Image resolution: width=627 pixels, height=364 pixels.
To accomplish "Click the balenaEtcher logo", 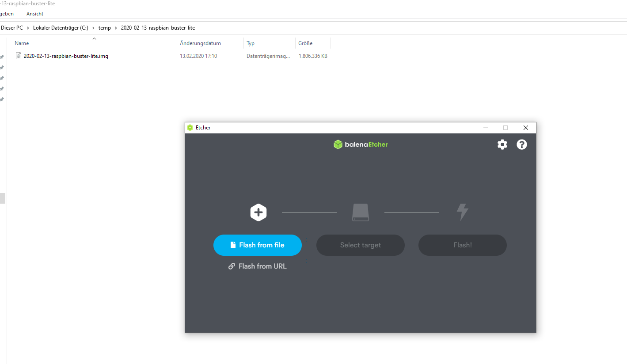I will [x=361, y=144].
